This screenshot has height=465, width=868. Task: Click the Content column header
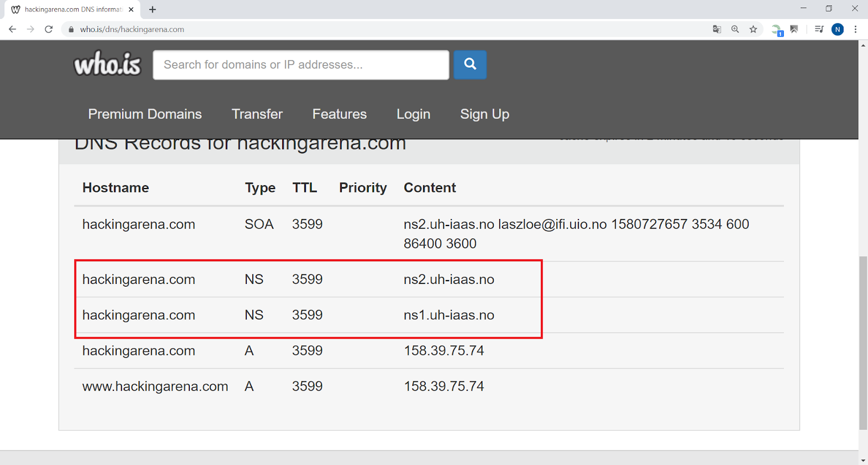click(x=430, y=188)
